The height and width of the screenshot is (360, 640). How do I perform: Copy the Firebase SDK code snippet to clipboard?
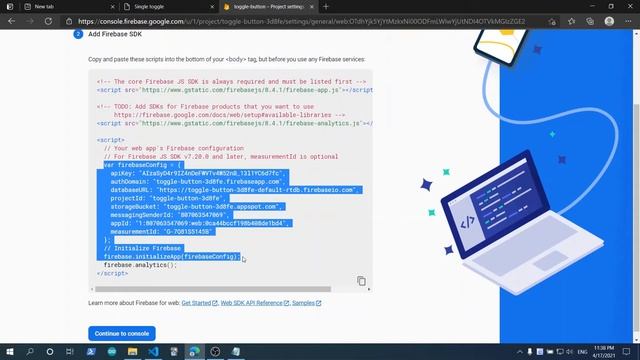click(x=361, y=281)
